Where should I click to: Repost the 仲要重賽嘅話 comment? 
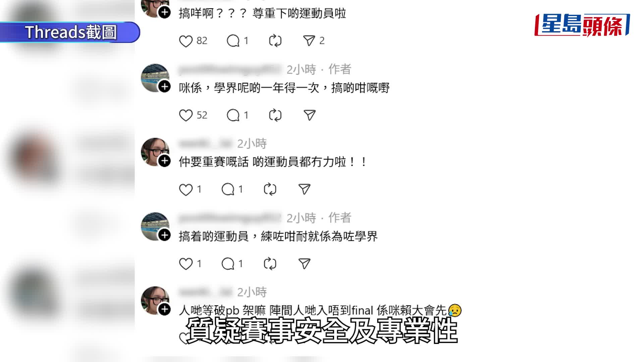pyautogui.click(x=270, y=189)
